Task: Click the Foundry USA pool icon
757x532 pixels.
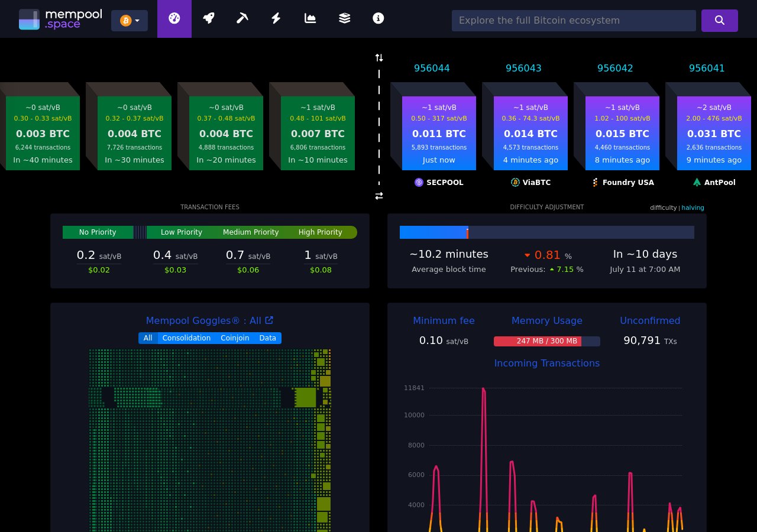Action: pyautogui.click(x=595, y=183)
